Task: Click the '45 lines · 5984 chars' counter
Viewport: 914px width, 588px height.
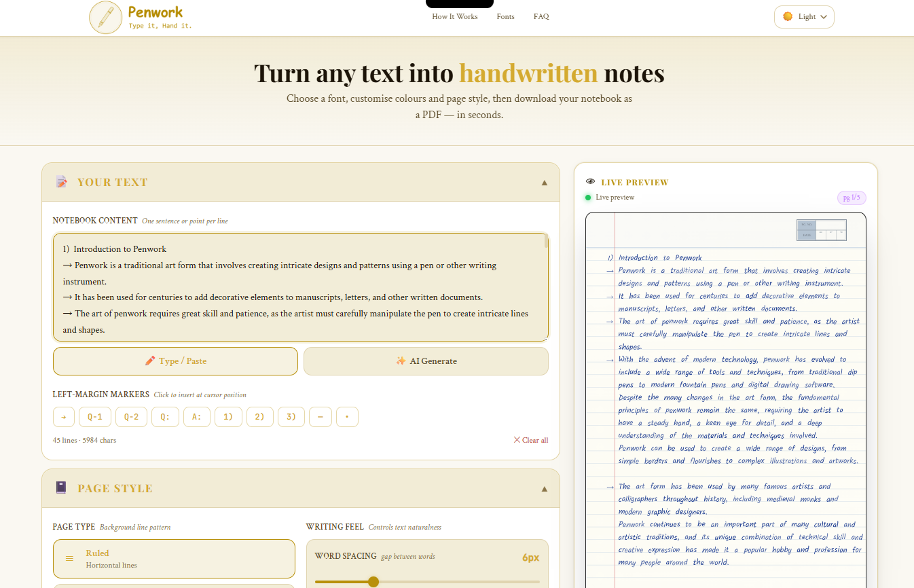Action: (84, 440)
